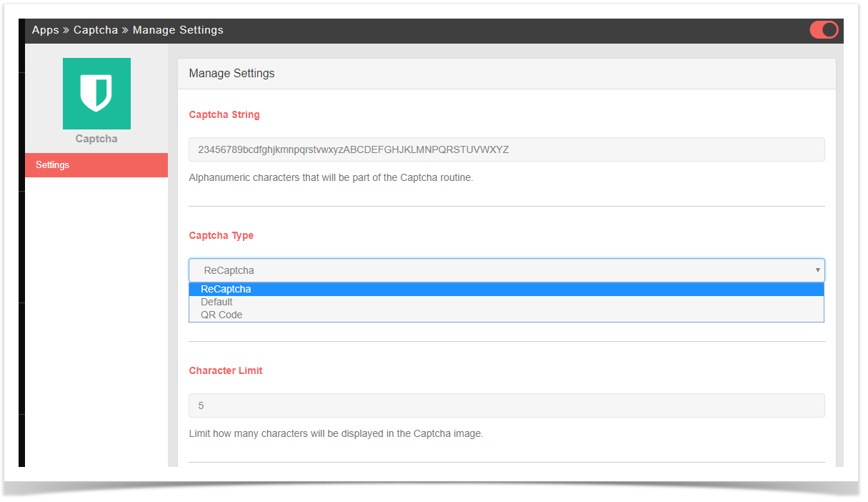Click into the Captcha String input field
Image resolution: width=868 pixels, height=502 pixels.
(x=507, y=149)
